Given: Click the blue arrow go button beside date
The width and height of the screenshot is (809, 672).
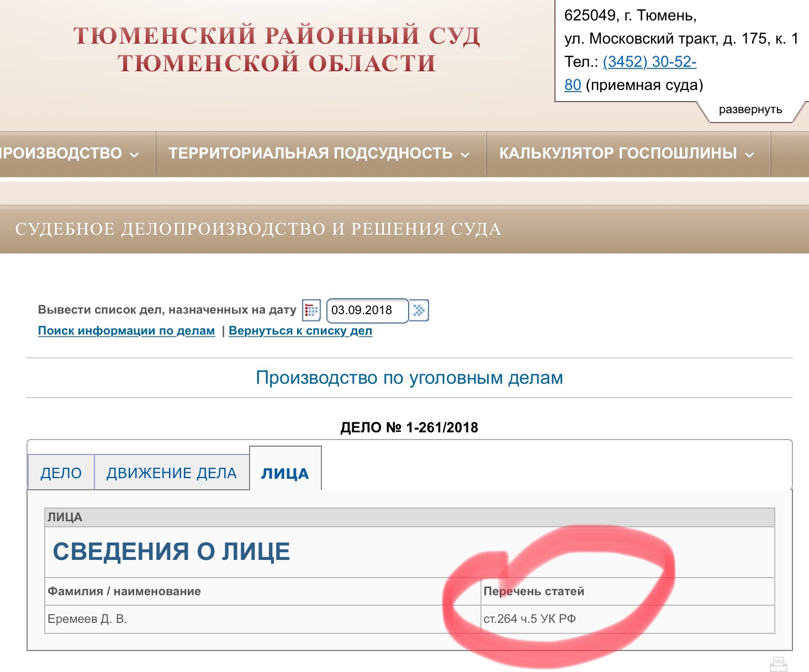Looking at the screenshot, I should click(420, 310).
